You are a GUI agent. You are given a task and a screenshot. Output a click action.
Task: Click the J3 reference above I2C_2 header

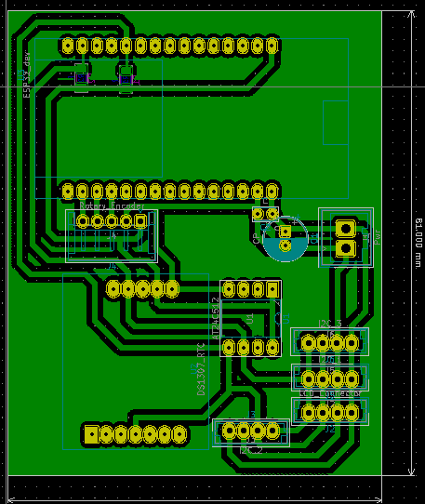[x=252, y=415]
